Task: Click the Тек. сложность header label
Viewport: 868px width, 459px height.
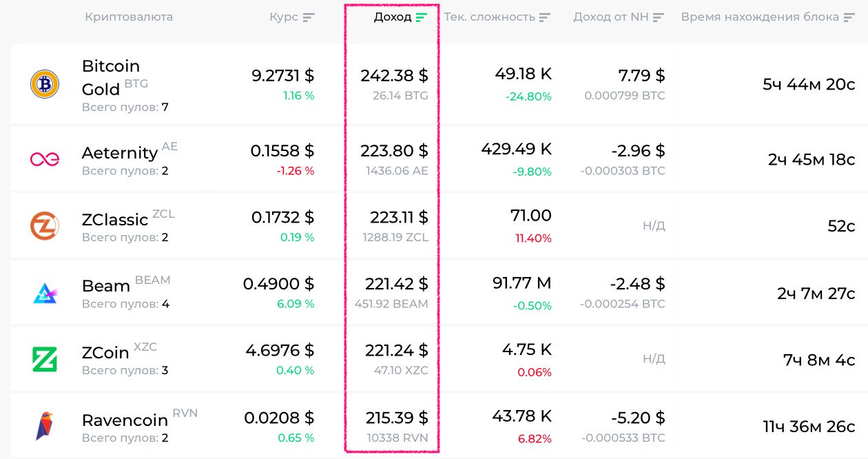Action: (x=489, y=17)
